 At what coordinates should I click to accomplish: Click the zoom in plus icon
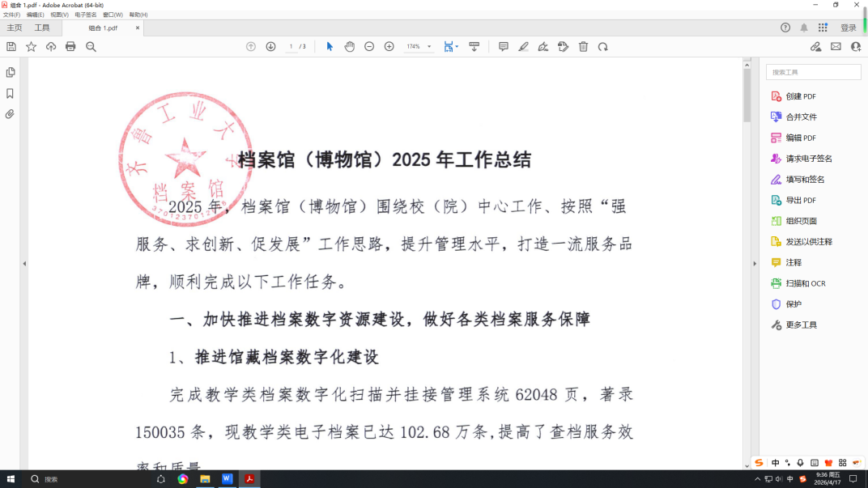[389, 47]
